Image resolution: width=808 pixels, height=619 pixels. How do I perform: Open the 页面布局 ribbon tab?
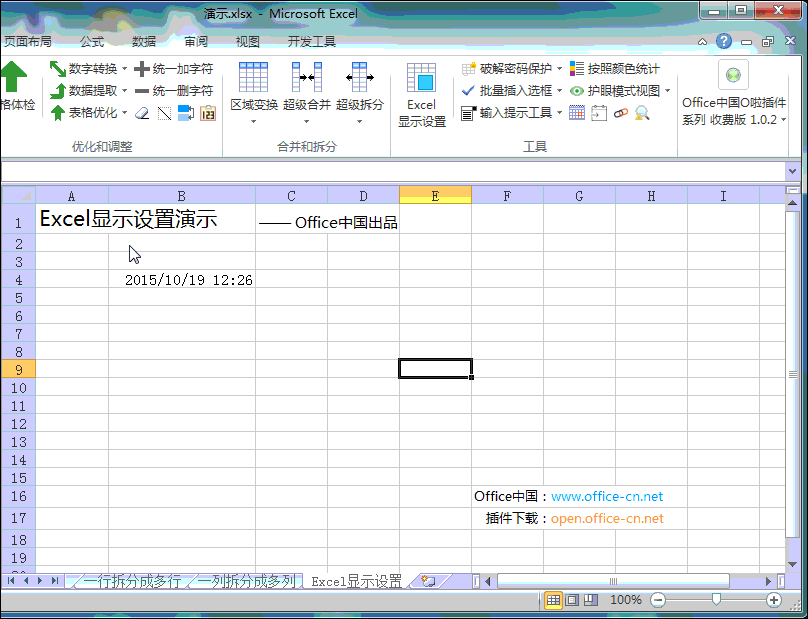click(27, 42)
